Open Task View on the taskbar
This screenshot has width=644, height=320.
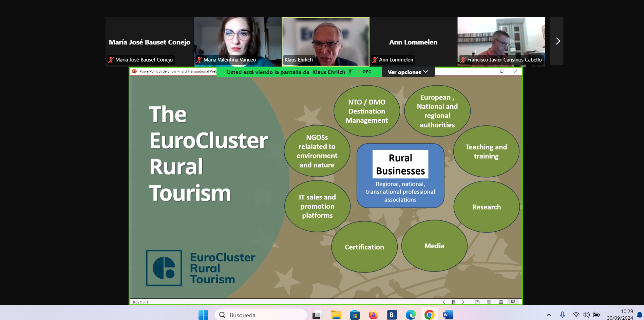[x=317, y=315]
